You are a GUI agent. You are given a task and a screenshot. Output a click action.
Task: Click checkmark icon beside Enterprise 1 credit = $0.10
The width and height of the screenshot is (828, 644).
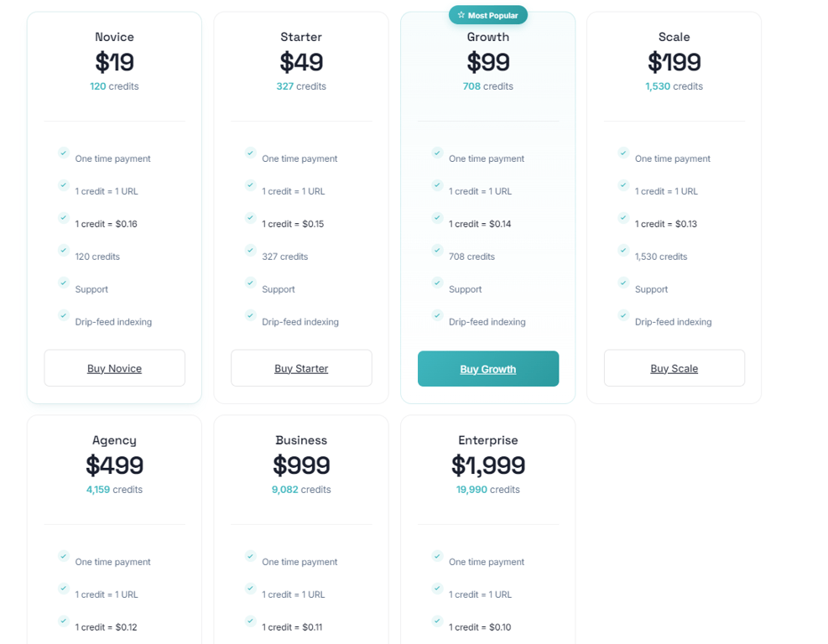click(437, 621)
